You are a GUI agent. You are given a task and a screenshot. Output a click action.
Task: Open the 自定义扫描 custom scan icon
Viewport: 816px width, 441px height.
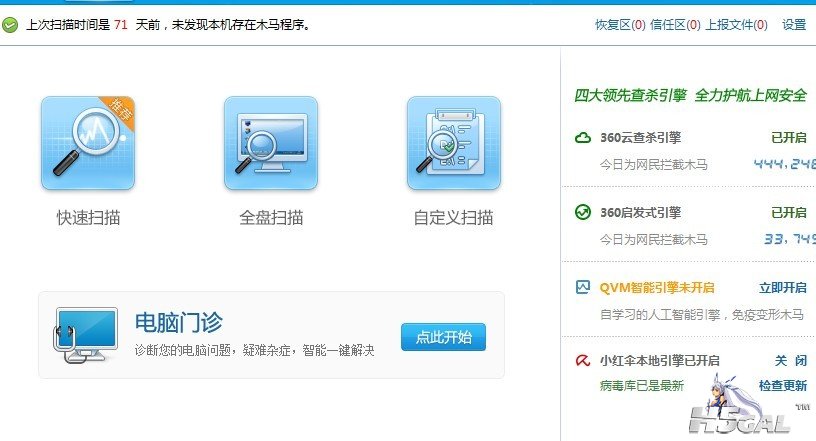[454, 143]
